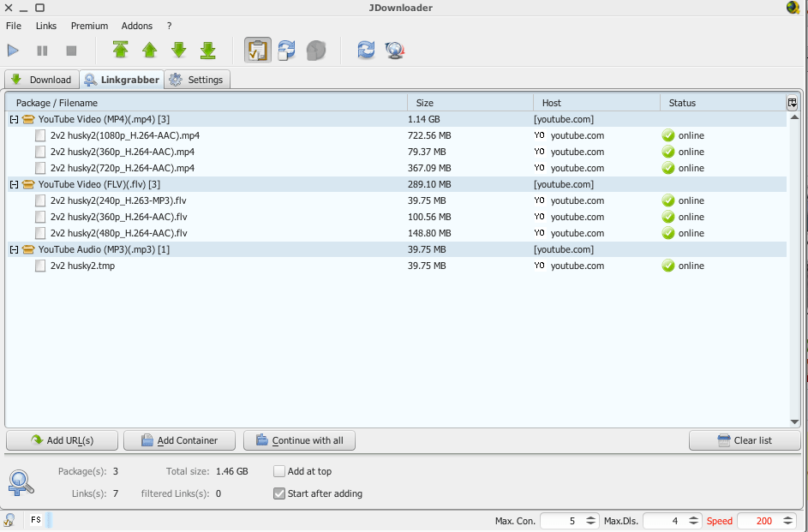Click the Speed stepper arrows

point(787,521)
